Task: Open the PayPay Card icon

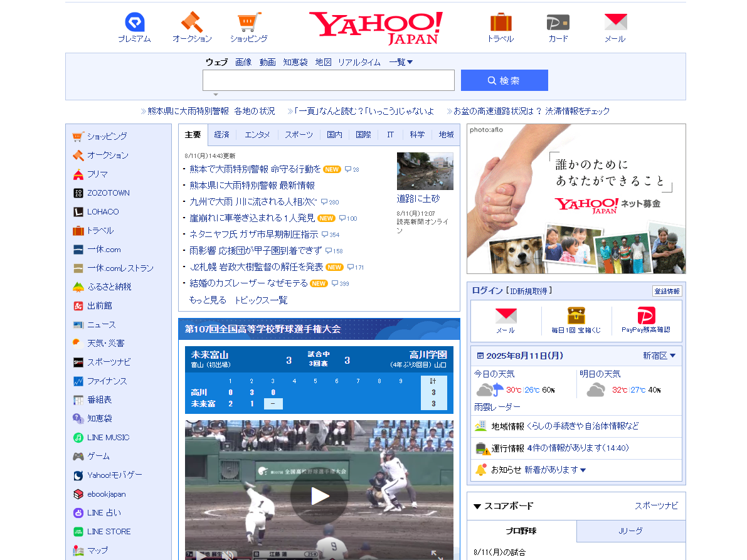Action: (558, 26)
